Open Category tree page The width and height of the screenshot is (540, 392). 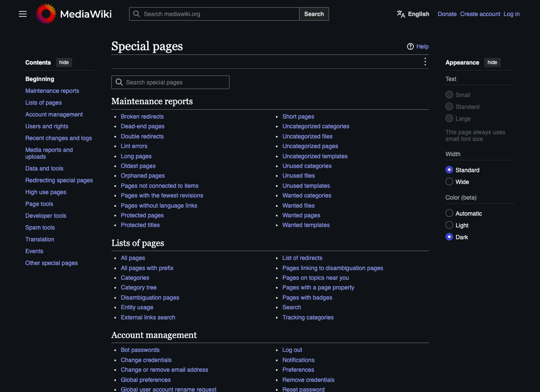tap(139, 287)
